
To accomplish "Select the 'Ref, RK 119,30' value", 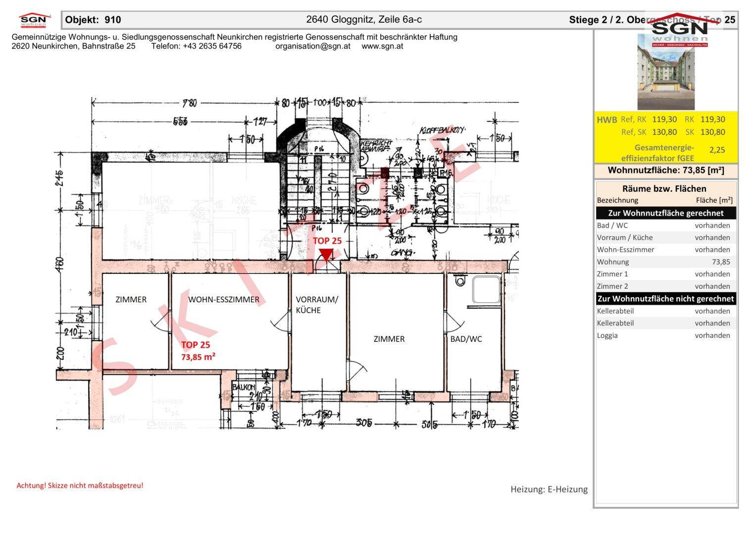I will tap(649, 119).
